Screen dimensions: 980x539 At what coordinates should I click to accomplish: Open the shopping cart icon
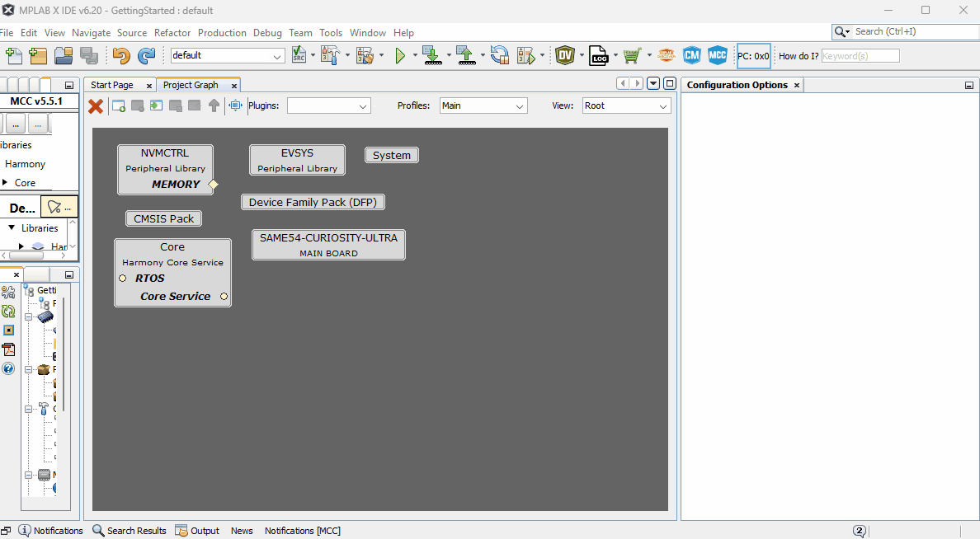point(633,55)
